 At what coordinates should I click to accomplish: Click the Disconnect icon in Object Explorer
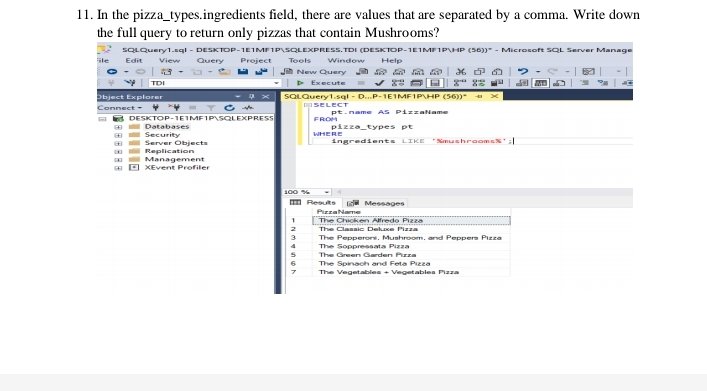174,107
